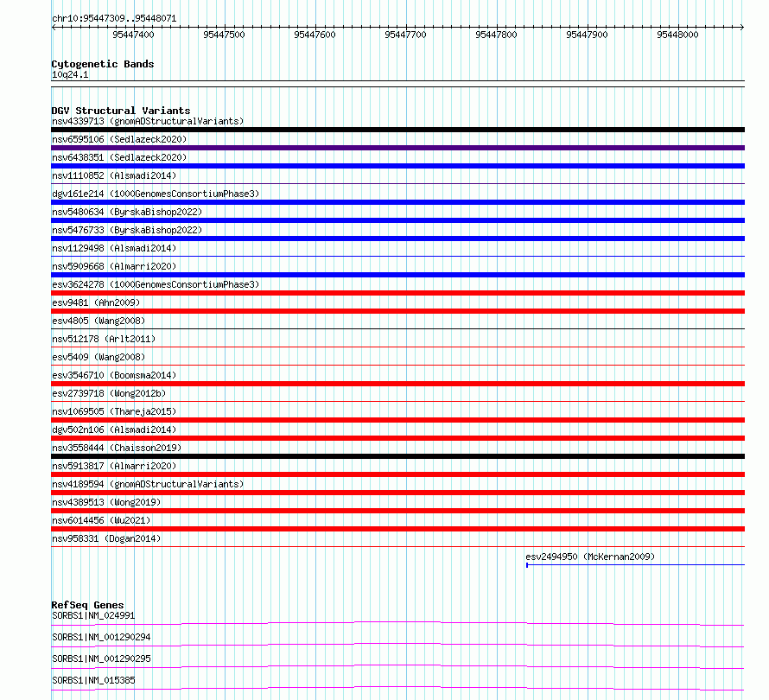Click the black nsv3558444 variant bar
Image resolution: width=769 pixels, height=700 pixels.
coord(397,456)
